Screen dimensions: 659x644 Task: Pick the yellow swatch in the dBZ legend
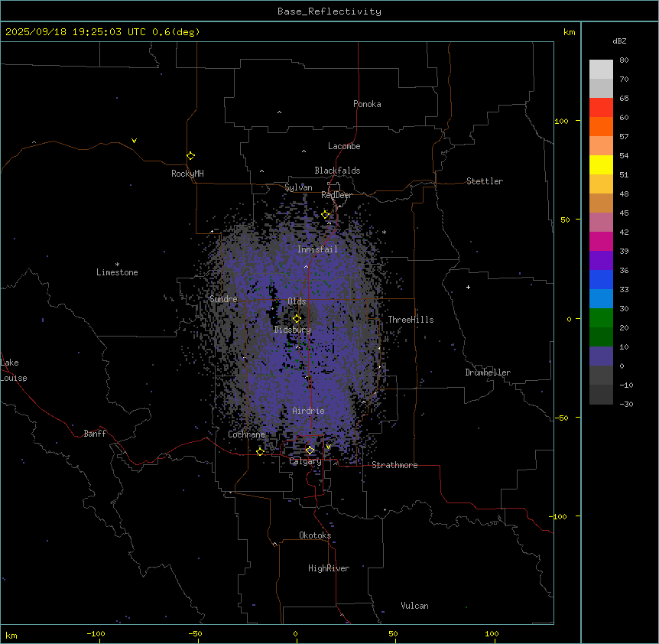601,164
